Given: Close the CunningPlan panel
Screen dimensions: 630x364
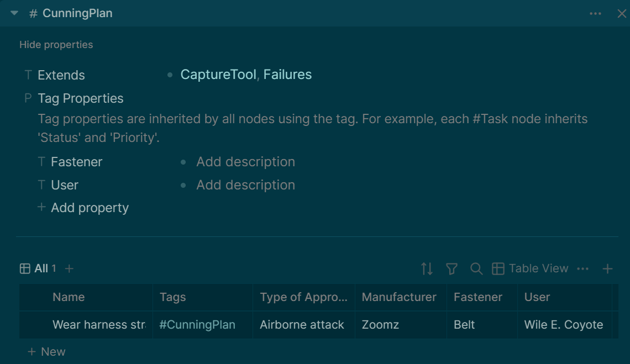Looking at the screenshot, I should [622, 14].
